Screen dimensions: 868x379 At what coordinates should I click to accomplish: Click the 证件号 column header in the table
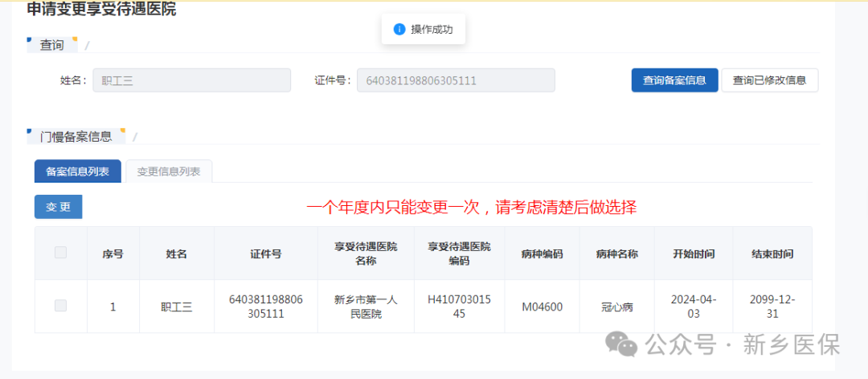point(266,253)
